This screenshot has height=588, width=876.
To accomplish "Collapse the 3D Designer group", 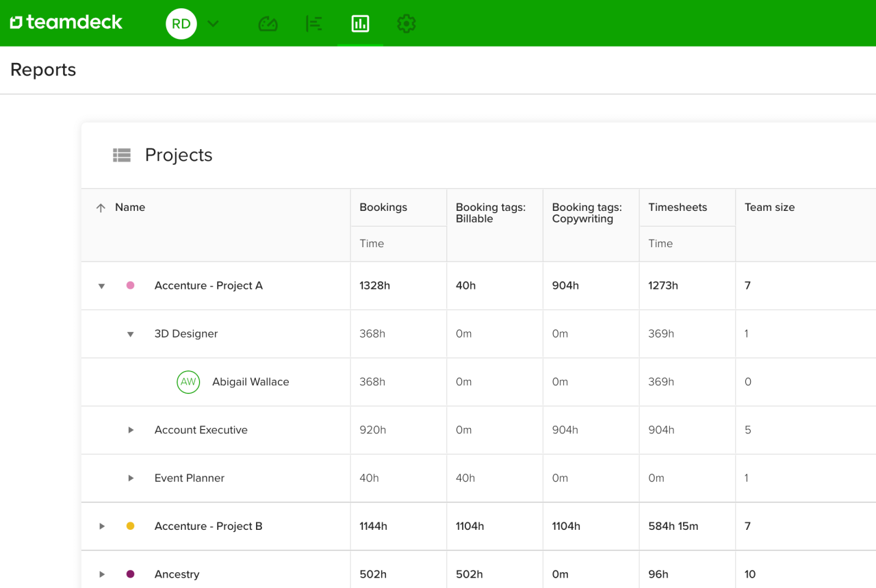I will [x=130, y=334].
